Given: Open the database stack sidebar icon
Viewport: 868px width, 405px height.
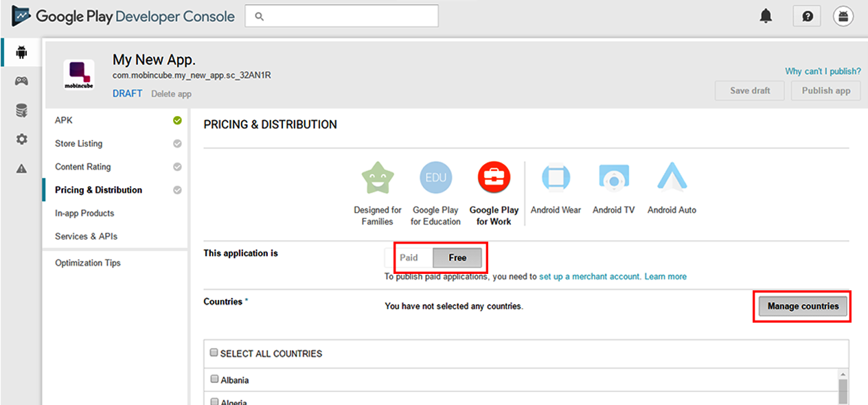Looking at the screenshot, I should [22, 110].
